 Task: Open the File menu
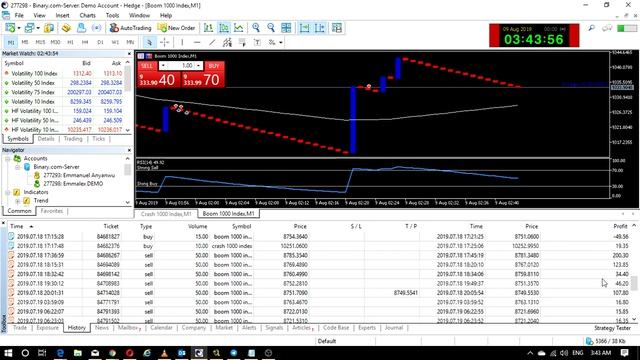pyautogui.click(x=19, y=15)
